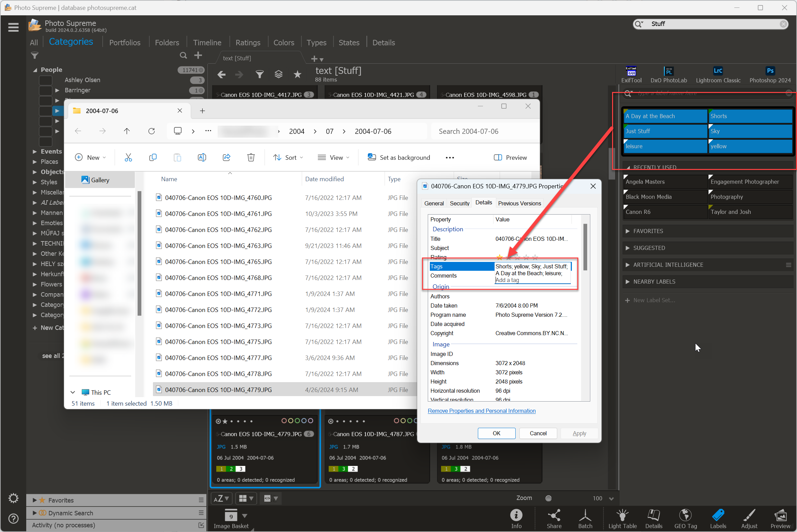Screen dimensions: 797x532
Task: Click New Label Set
Action: pos(650,300)
